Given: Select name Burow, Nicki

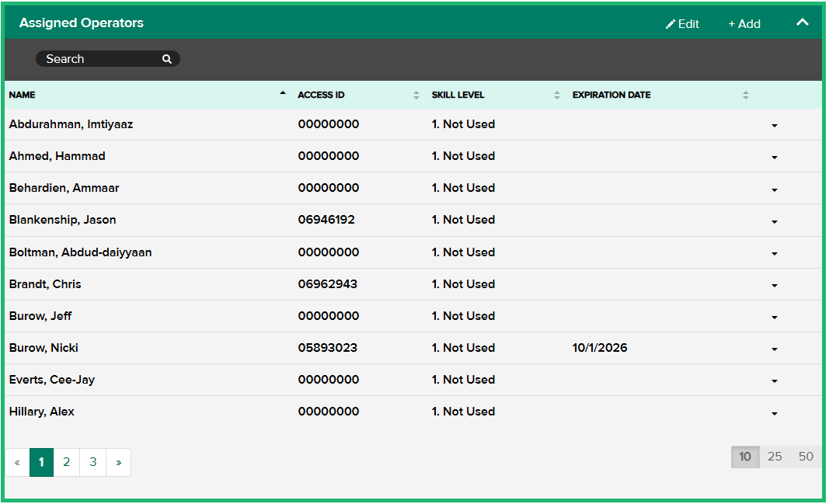Looking at the screenshot, I should 44,348.
